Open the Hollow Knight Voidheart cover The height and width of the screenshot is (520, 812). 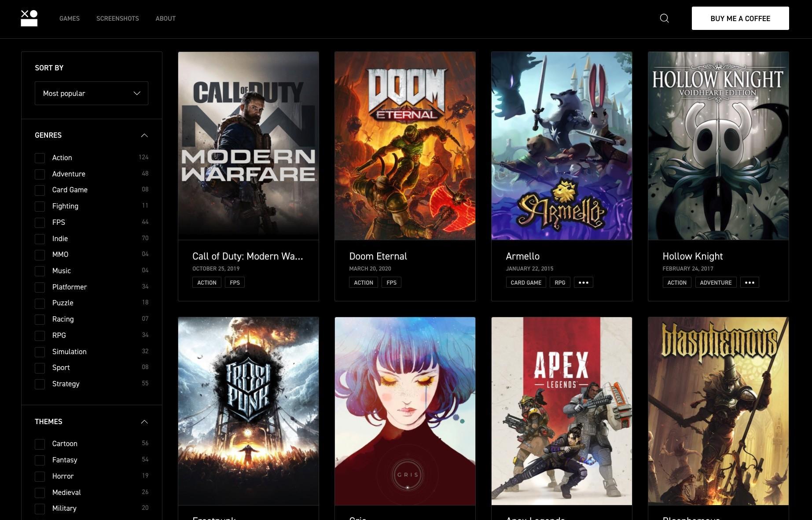[718, 146]
